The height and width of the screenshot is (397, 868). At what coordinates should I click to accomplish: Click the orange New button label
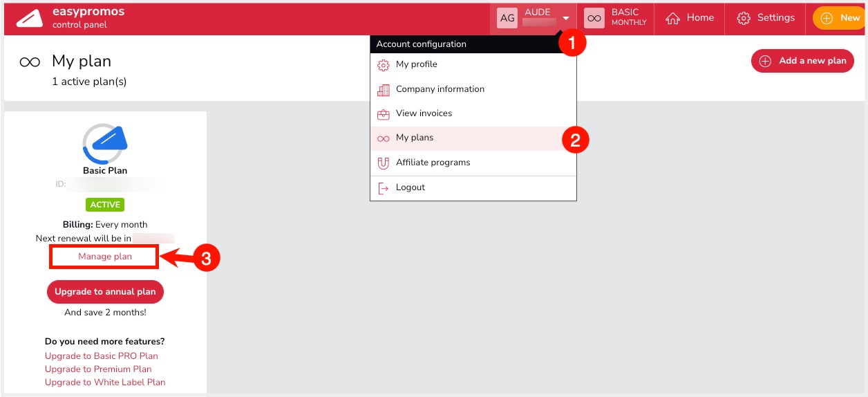[x=850, y=18]
